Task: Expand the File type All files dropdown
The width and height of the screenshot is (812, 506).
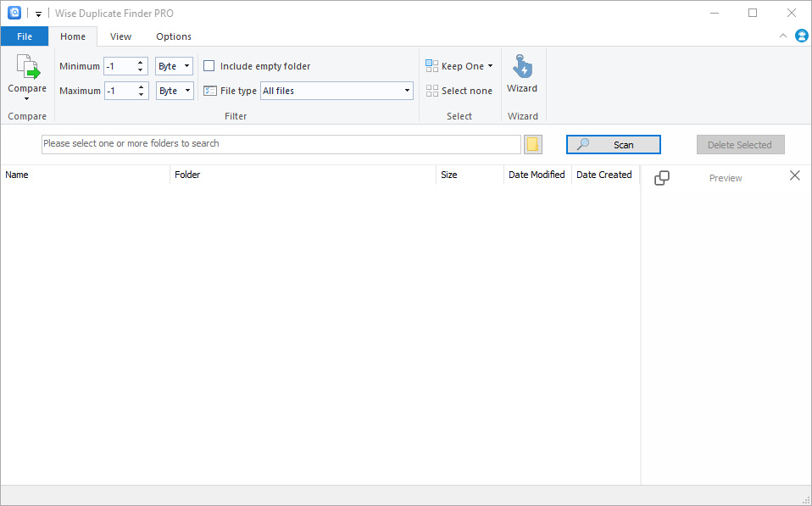Action: 407,91
